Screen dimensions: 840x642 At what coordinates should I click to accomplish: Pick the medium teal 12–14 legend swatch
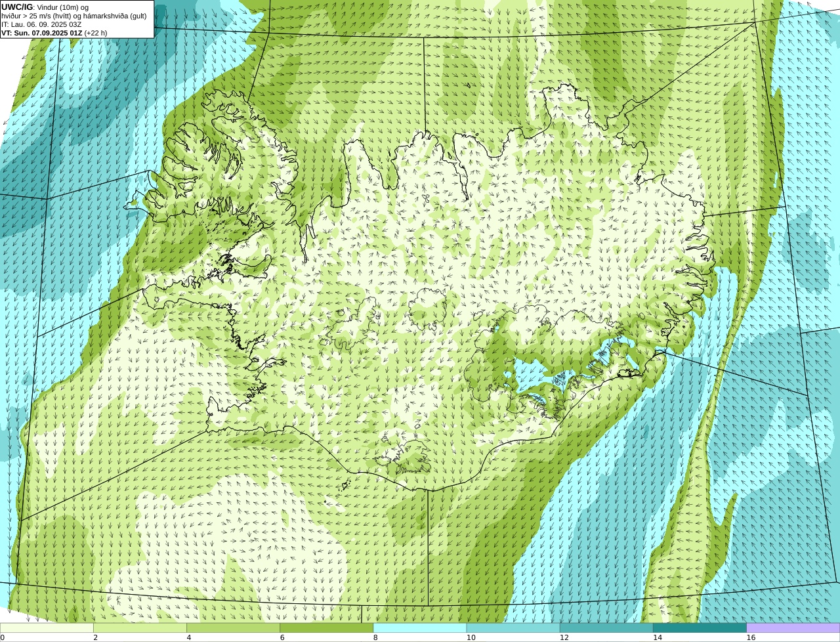[606, 628]
